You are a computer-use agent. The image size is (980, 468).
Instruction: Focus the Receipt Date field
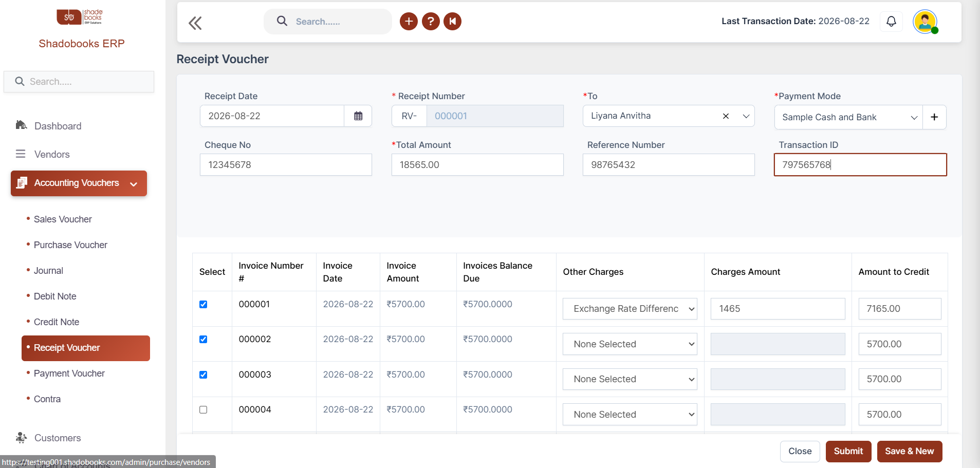point(272,116)
